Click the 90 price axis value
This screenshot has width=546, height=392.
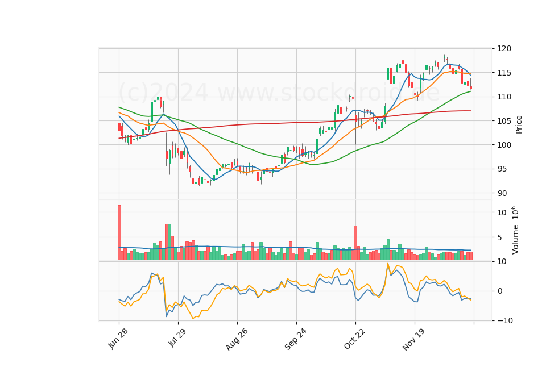(x=502, y=193)
